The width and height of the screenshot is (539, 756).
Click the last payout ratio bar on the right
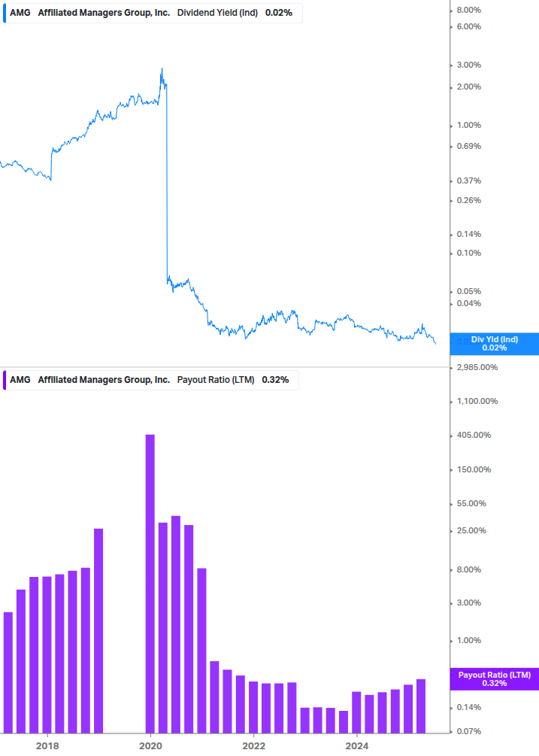(421, 706)
